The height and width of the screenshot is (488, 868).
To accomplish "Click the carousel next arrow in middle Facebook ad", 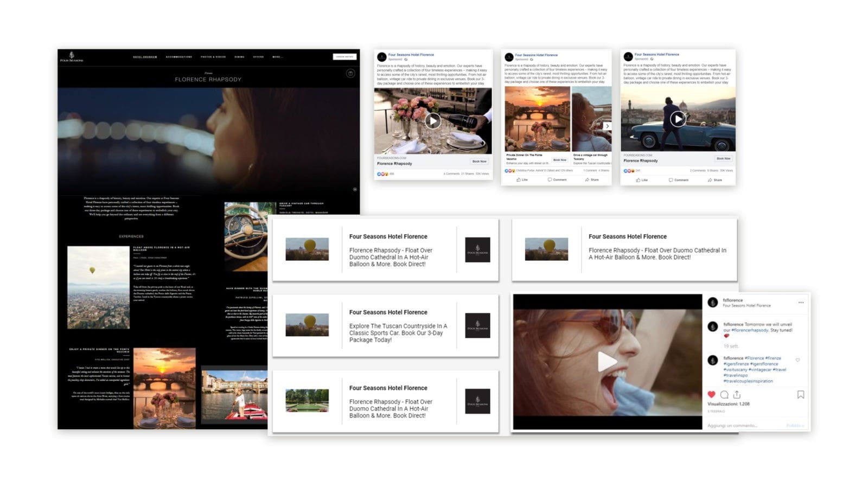I will coord(607,126).
